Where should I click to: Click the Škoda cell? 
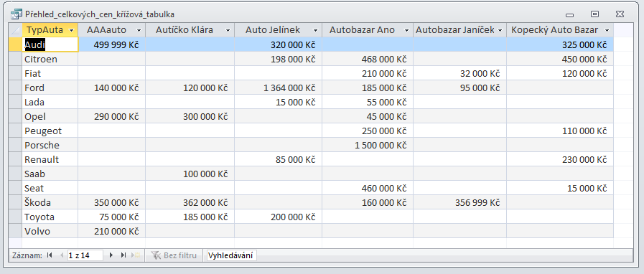point(50,202)
